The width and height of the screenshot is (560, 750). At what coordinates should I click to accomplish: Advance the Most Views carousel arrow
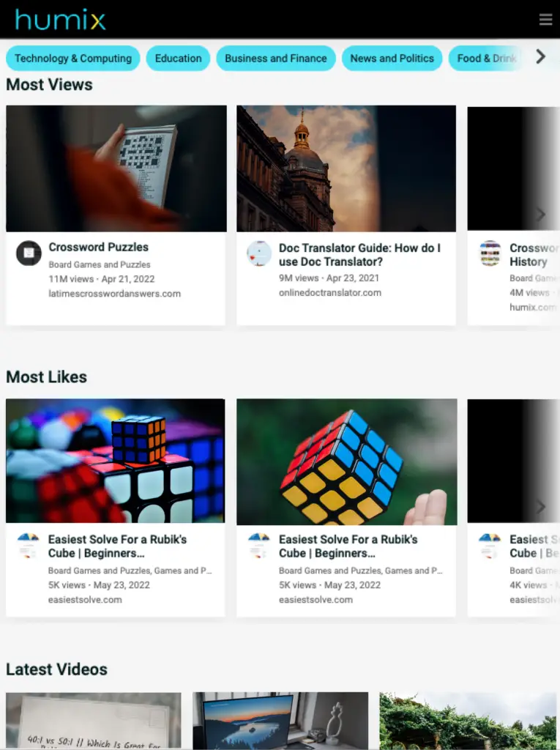point(540,215)
